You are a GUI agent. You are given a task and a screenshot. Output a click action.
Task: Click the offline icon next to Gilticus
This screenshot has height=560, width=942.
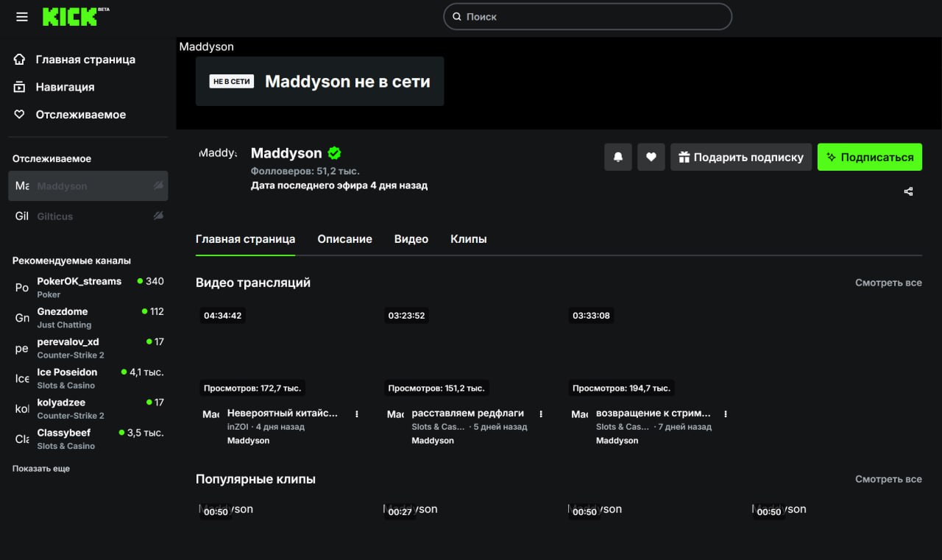tap(157, 216)
